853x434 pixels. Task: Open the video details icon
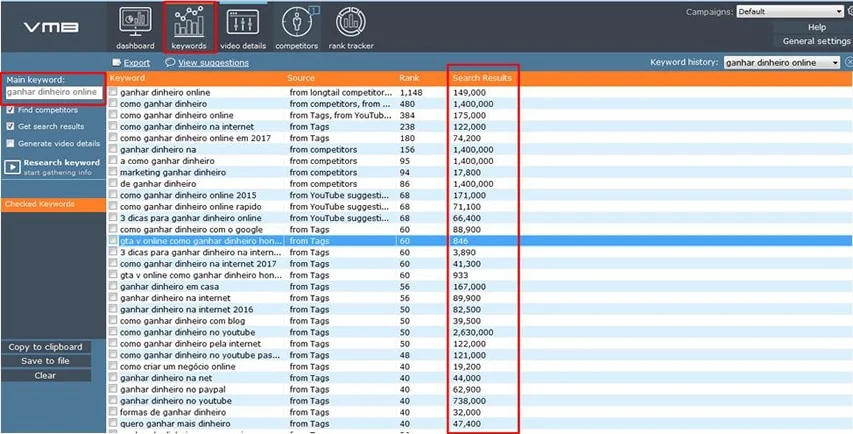coord(243,22)
